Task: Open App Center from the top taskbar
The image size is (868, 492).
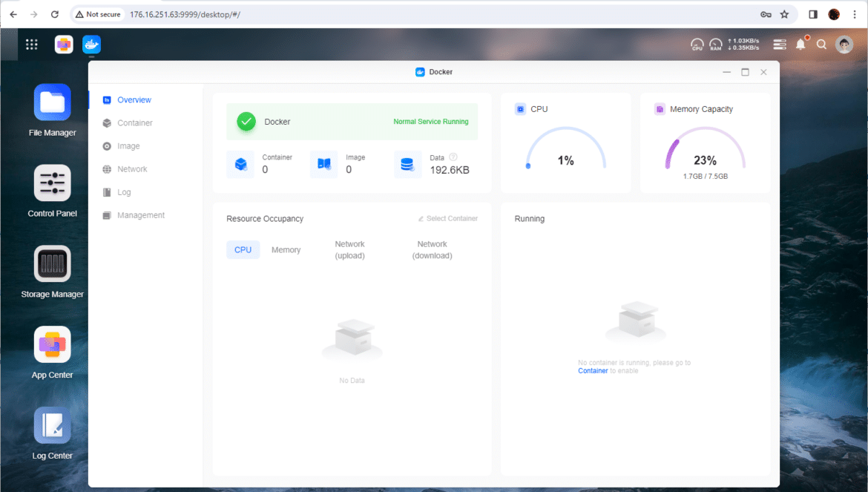Action: click(64, 45)
